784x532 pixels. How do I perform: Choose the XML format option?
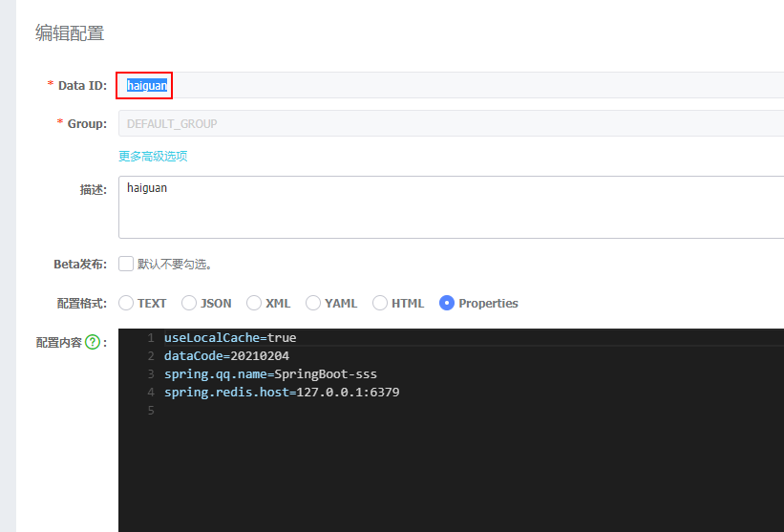pos(254,303)
